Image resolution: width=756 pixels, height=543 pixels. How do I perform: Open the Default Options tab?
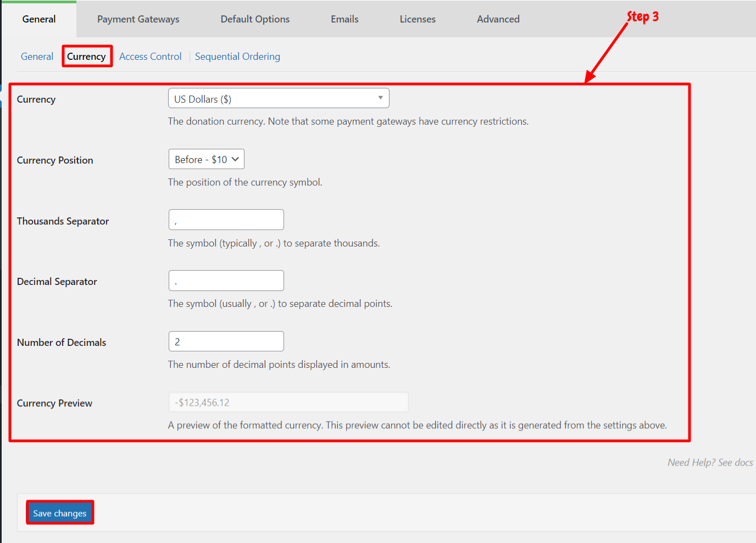coord(255,19)
